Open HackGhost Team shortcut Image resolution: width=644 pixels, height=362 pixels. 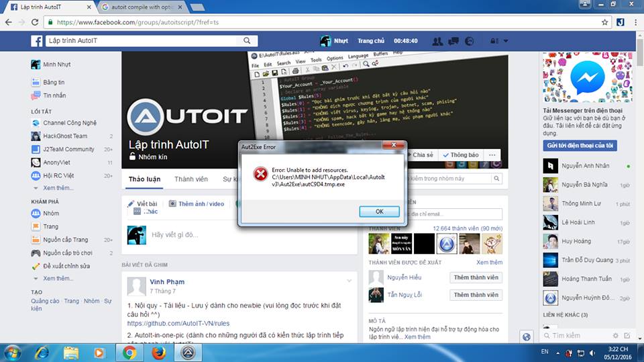coord(65,136)
